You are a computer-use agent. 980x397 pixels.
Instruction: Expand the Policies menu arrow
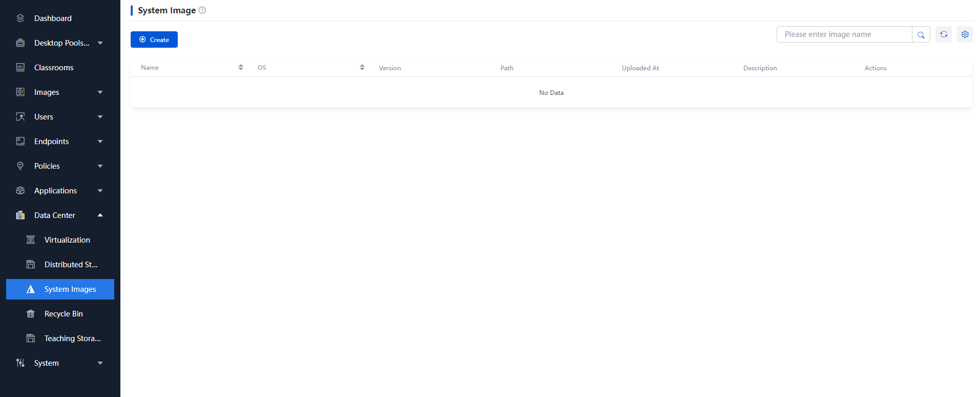[100, 166]
